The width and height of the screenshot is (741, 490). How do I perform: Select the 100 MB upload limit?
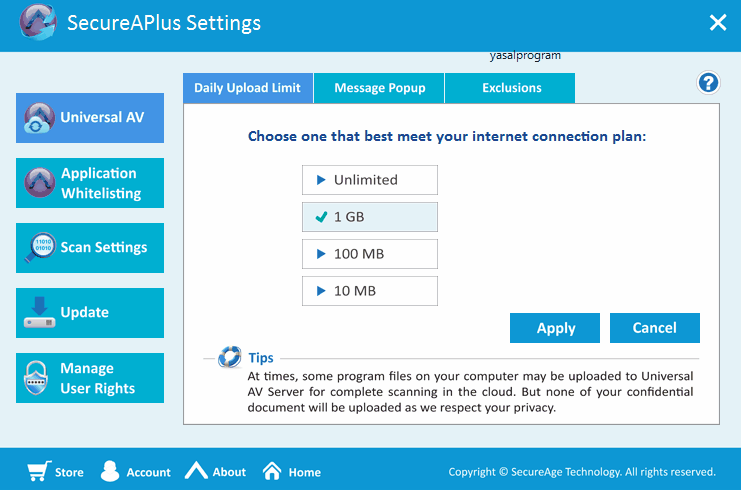pyautogui.click(x=369, y=254)
